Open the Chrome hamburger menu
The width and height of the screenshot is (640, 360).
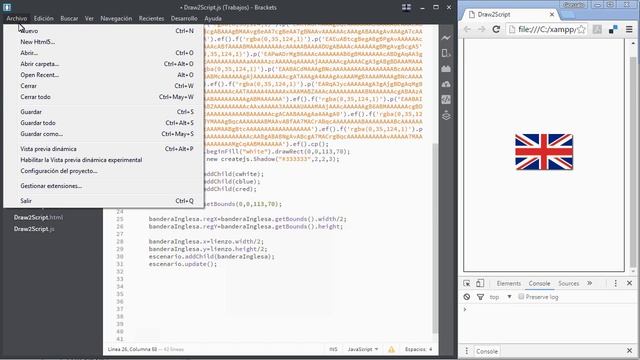[x=629, y=29]
